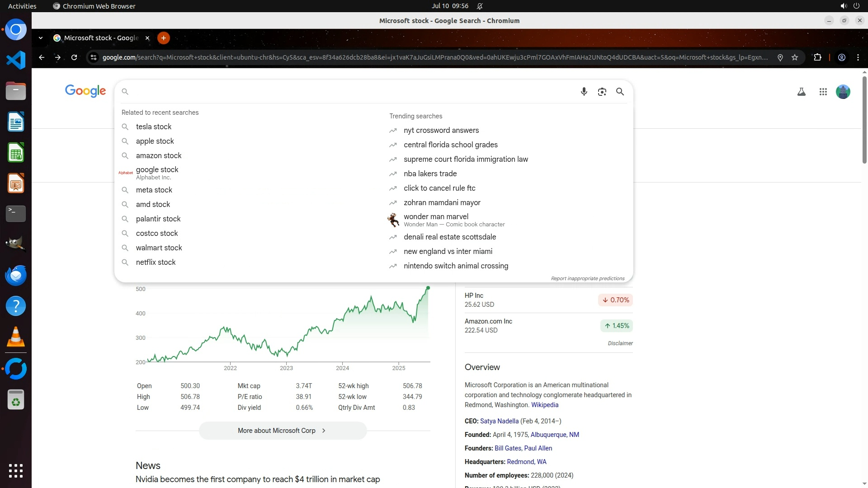868x488 pixels.
Task: Choose 'nba lakers trade' trending search
Action: 430,174
